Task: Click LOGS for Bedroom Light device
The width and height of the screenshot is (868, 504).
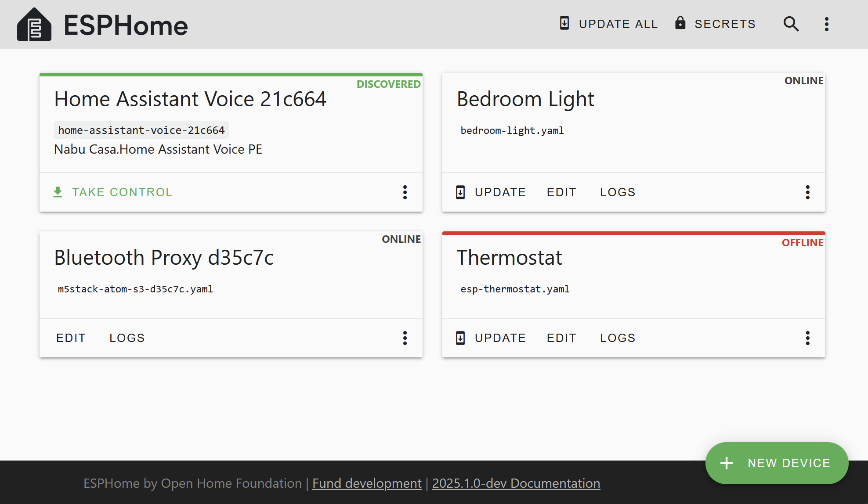Action: click(x=617, y=192)
